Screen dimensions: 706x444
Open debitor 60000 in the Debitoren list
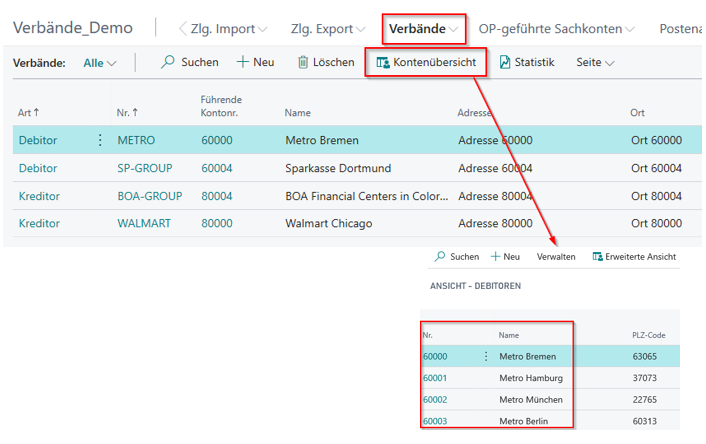434,356
